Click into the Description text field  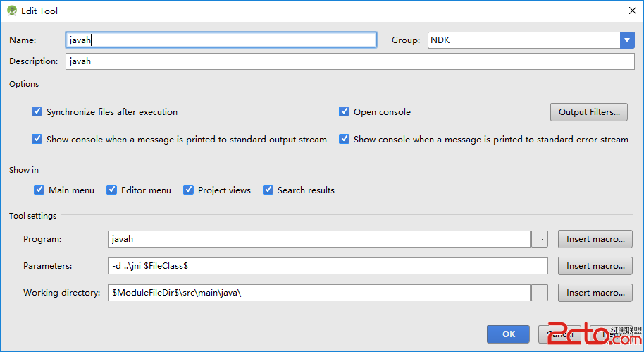pos(349,61)
